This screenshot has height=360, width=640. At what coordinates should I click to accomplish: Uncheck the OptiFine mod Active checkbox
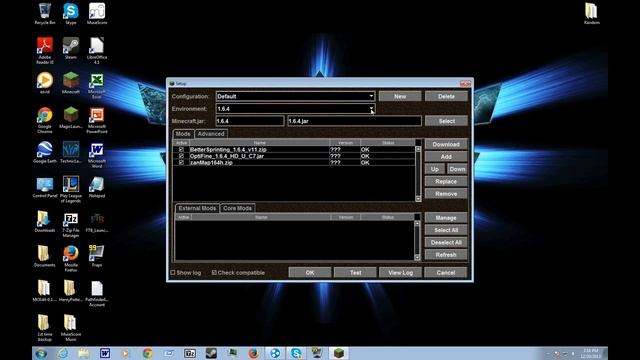pos(181,156)
